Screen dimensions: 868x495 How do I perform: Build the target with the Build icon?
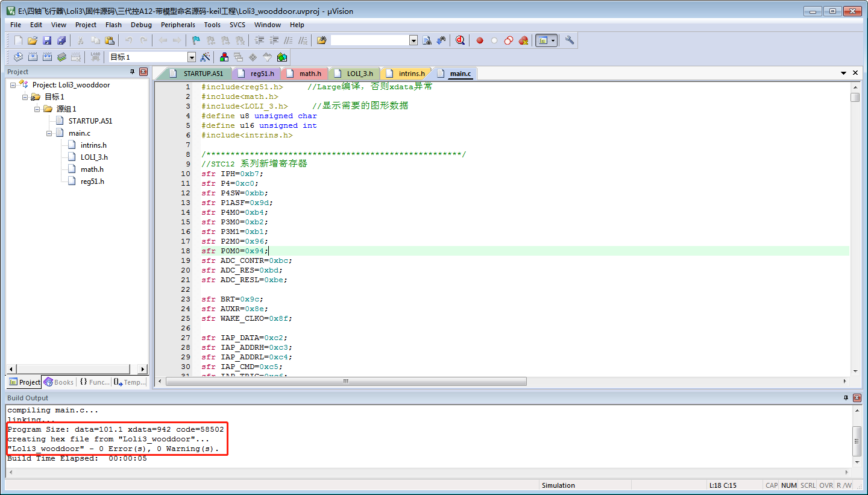coord(32,57)
